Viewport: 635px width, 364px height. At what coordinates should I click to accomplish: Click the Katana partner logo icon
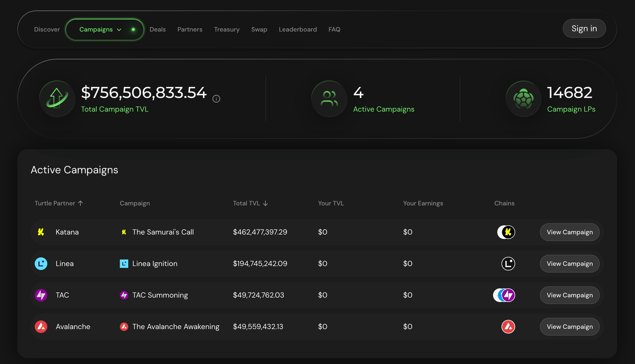[x=41, y=232]
